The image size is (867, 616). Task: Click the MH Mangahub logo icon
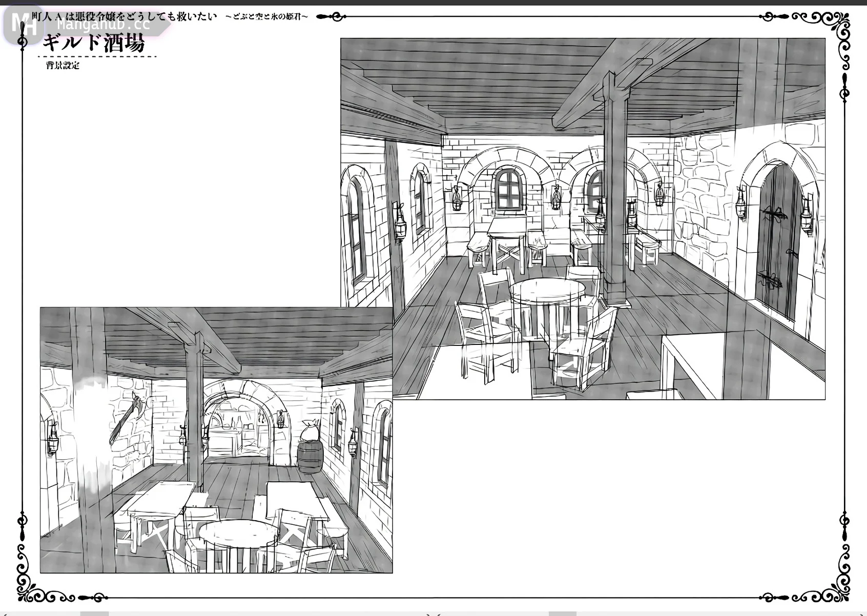[x=20, y=24]
